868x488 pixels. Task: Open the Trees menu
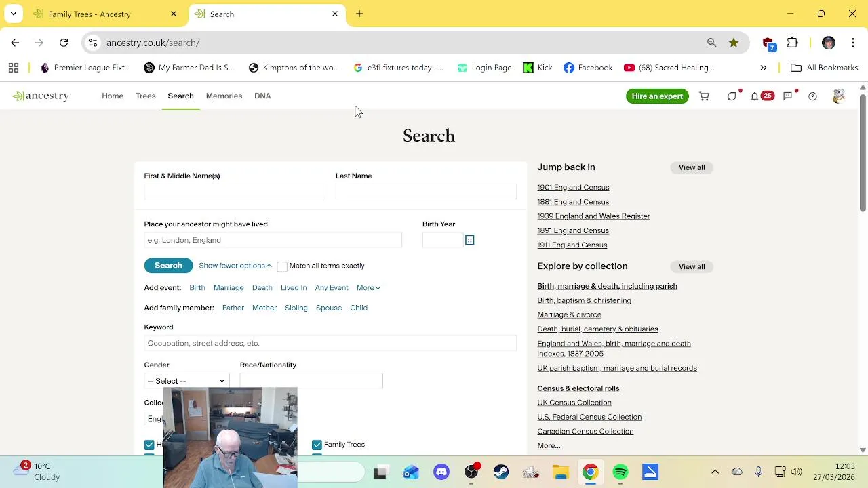(145, 96)
